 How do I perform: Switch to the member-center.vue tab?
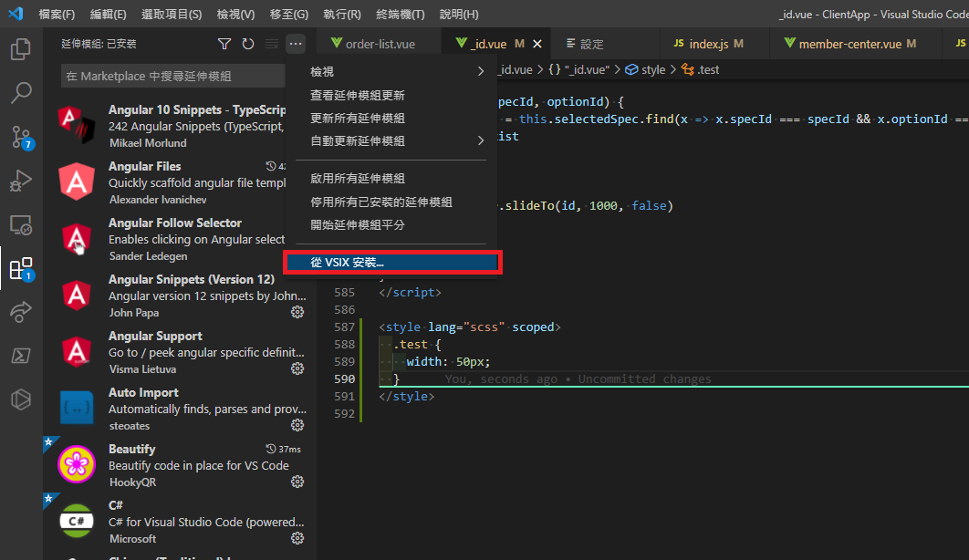tap(849, 44)
